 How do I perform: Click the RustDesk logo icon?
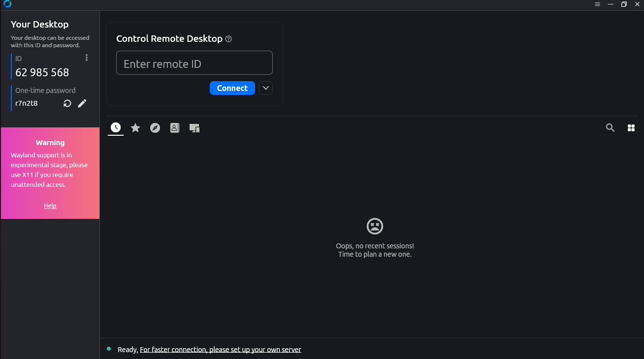point(7,4)
